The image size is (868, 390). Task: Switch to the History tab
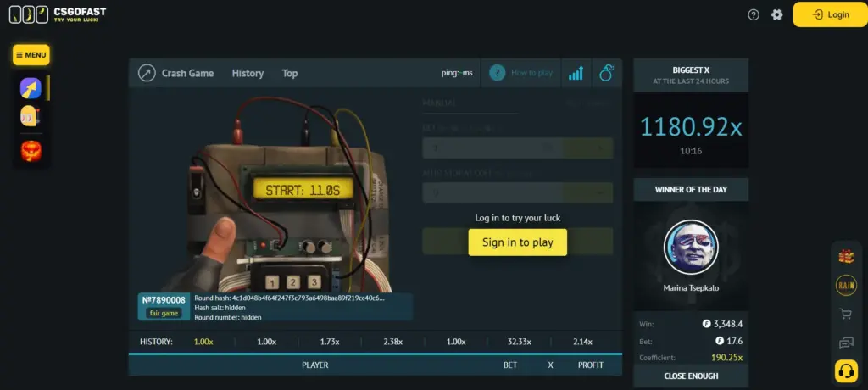click(248, 73)
